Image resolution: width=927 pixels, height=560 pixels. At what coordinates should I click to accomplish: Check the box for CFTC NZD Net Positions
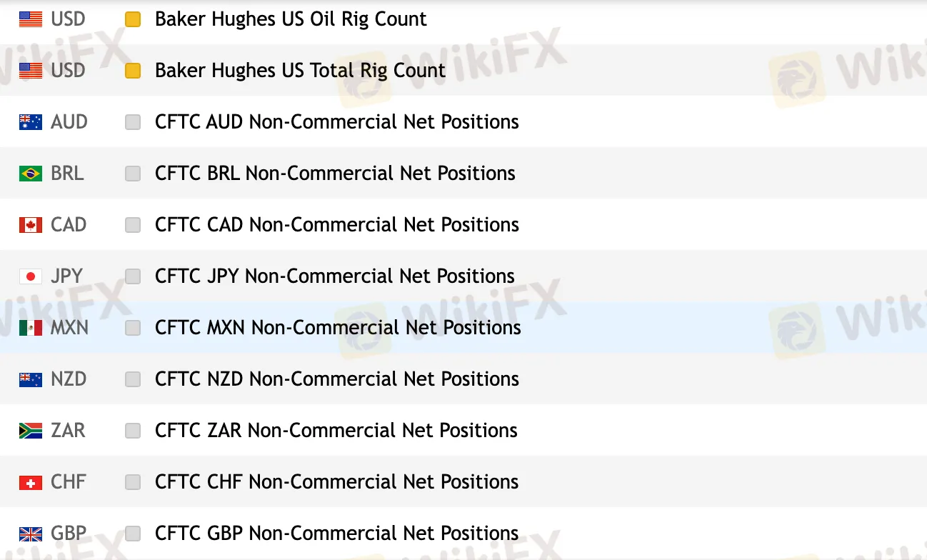133,379
